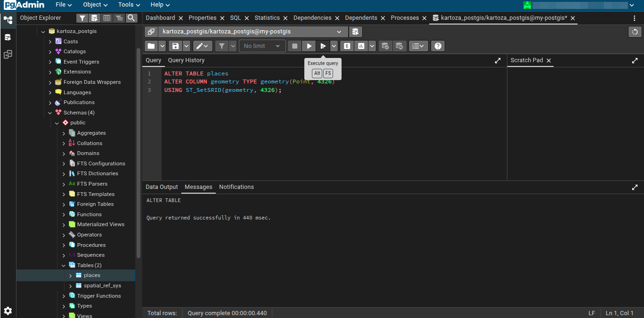644x318 pixels.
Task: Stop the running query
Action: 296,46
